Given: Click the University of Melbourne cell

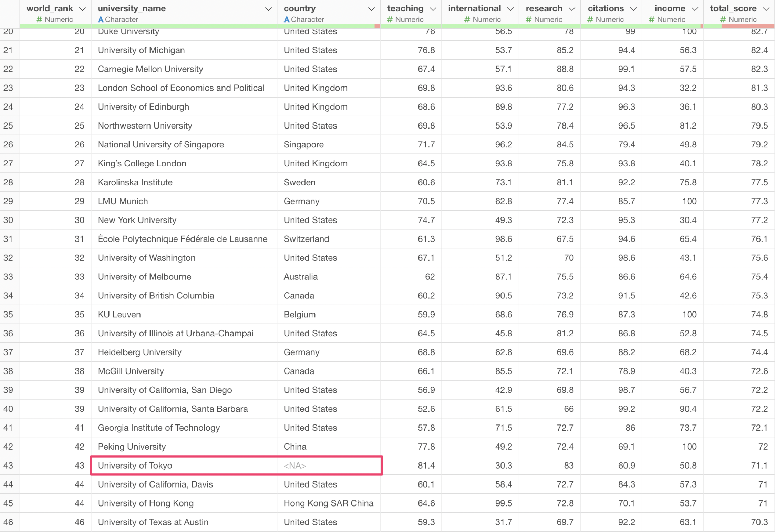Looking at the screenshot, I should coord(184,277).
